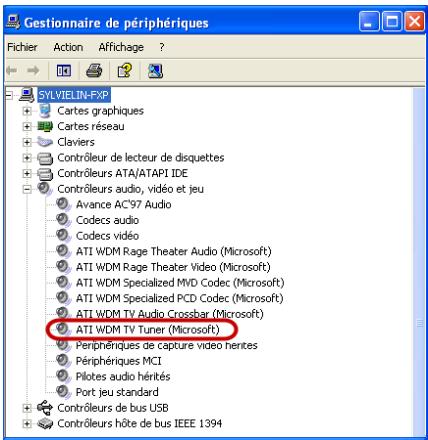Click the Avance AC'97 Audio speaker icon
The width and height of the screenshot is (428, 440).
[63, 204]
